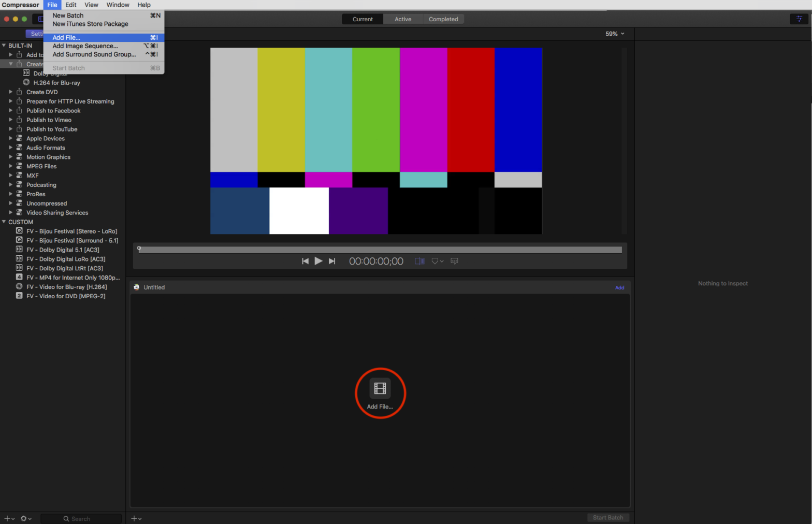Switch to the Completed tab
Image resolution: width=812 pixels, height=524 pixels.
[443, 19]
